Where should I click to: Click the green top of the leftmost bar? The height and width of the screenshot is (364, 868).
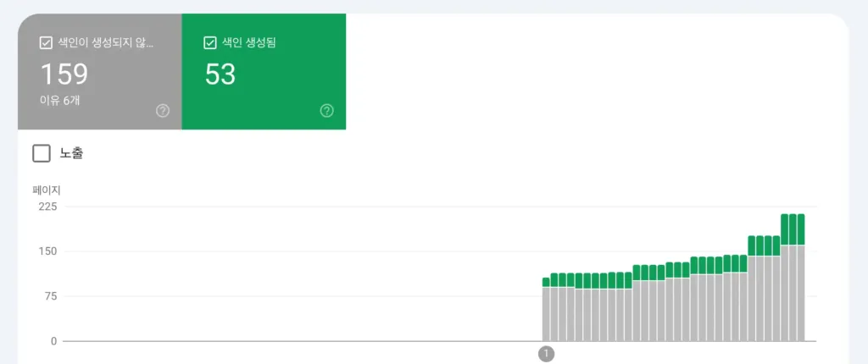click(546, 282)
